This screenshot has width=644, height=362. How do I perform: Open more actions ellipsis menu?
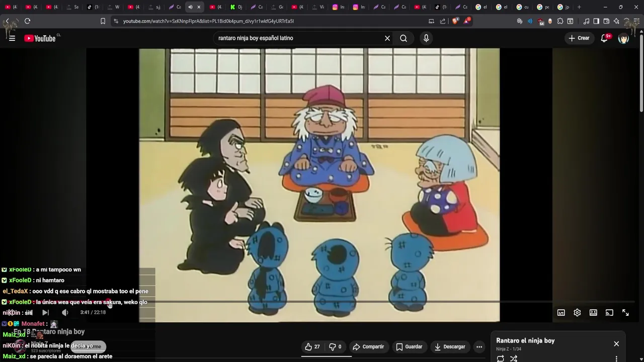(x=479, y=347)
